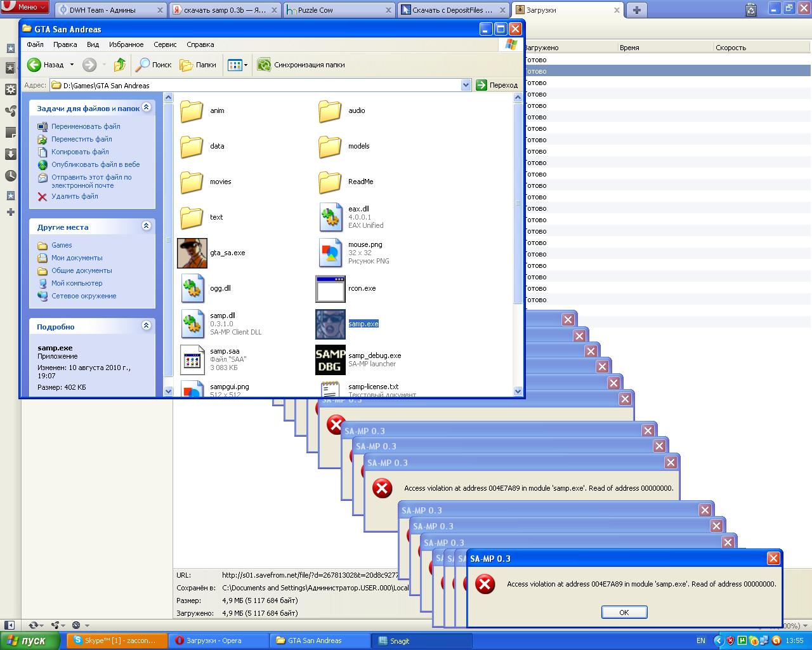Screen dimensions: 812x650
Task: Switch to Skype taskbar button
Action: pos(117,640)
